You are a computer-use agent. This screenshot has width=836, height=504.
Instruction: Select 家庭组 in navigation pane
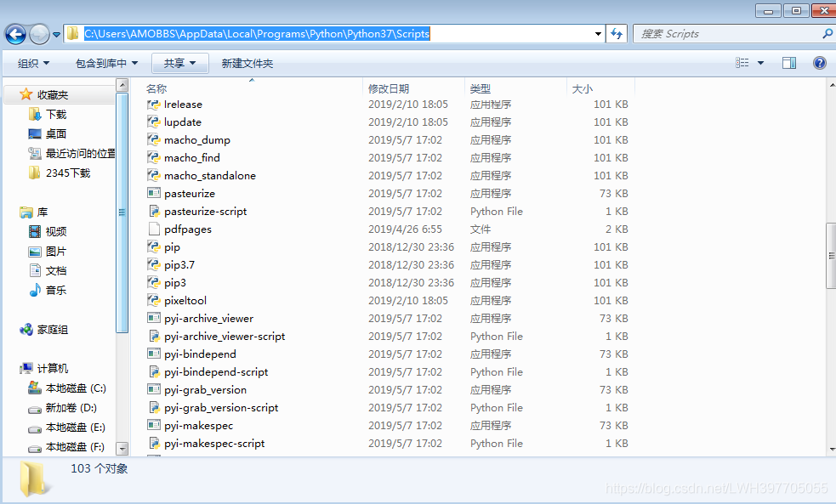[x=52, y=330]
